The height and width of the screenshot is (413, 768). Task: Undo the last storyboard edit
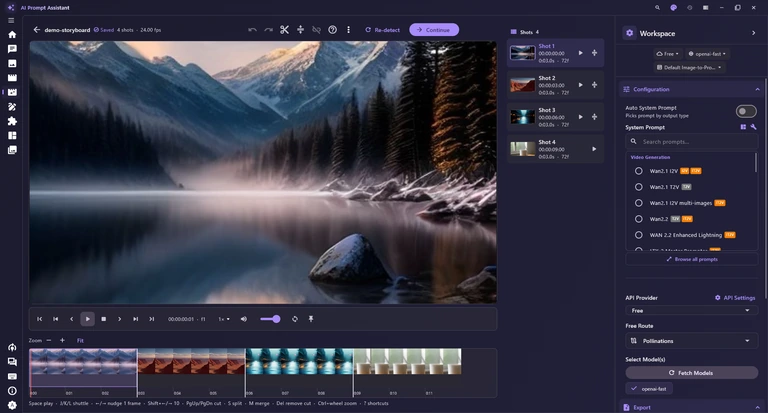tap(252, 30)
